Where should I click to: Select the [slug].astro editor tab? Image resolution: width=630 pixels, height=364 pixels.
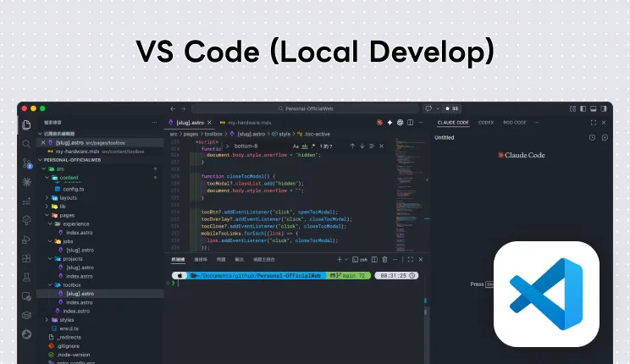pyautogui.click(x=190, y=123)
